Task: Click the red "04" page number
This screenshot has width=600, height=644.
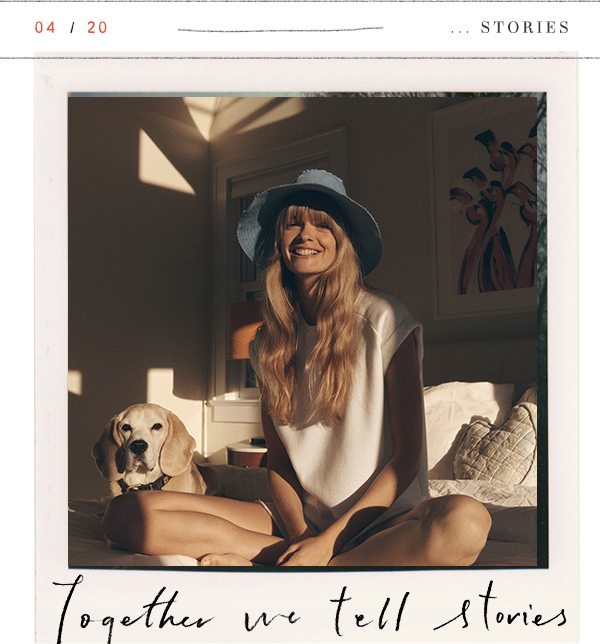Action: tap(45, 28)
